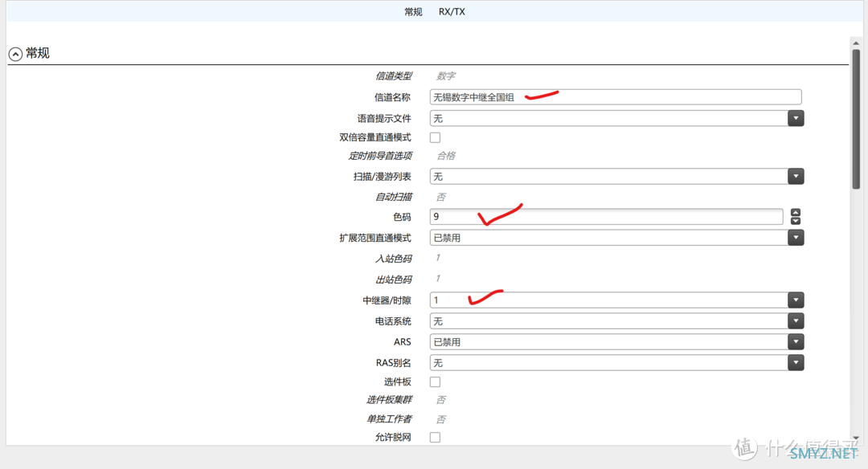Edit the 信道名称 text field
The width and height of the screenshot is (868, 469).
tap(616, 97)
